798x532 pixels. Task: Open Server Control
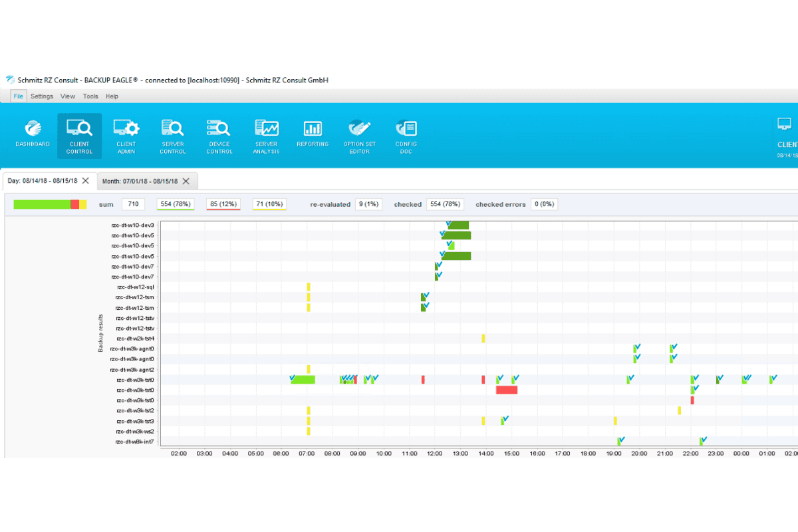[173, 136]
